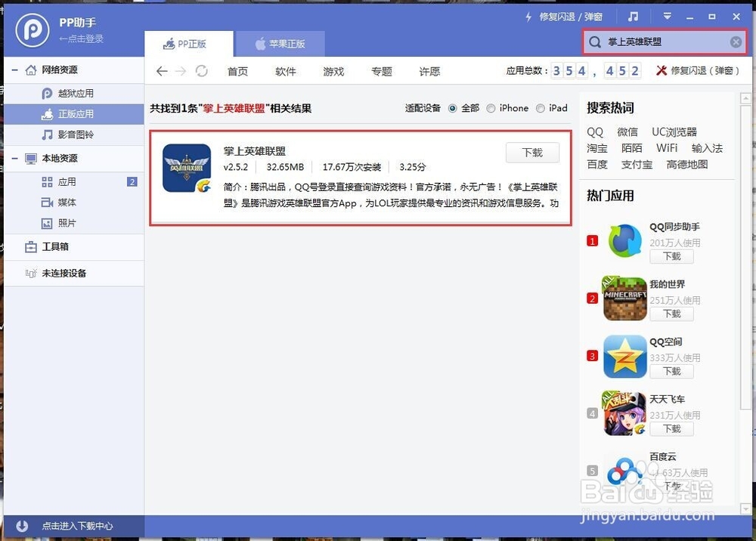This screenshot has width=756, height=541.
Task: Click hot search term 高德地图
Action: point(687,165)
